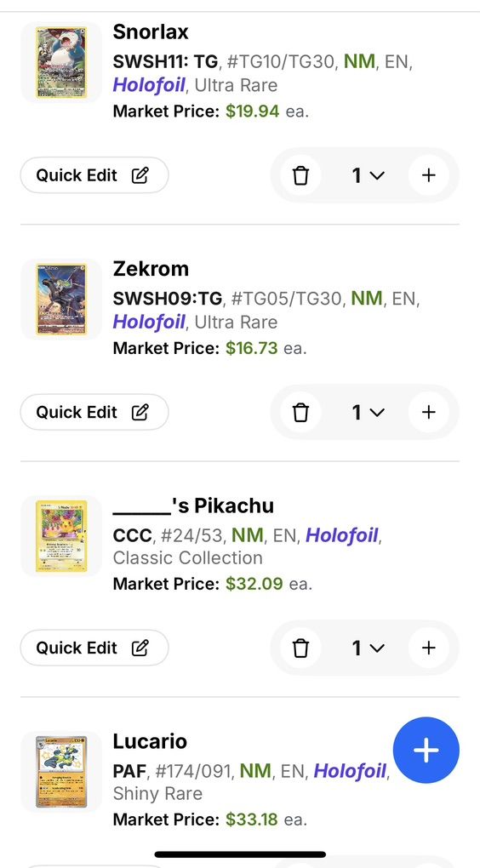480x868 pixels.
Task: Increase Zekrom quantity with plus icon
Action: pyautogui.click(x=429, y=413)
